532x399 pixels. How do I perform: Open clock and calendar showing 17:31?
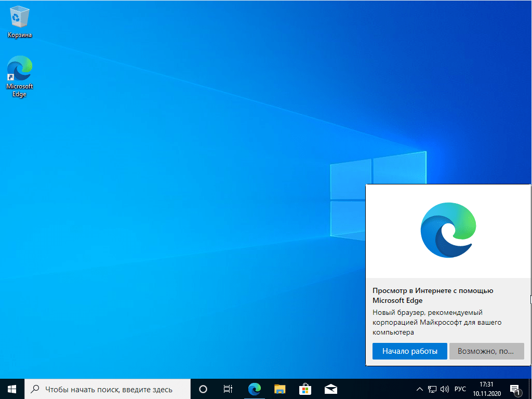pos(487,389)
